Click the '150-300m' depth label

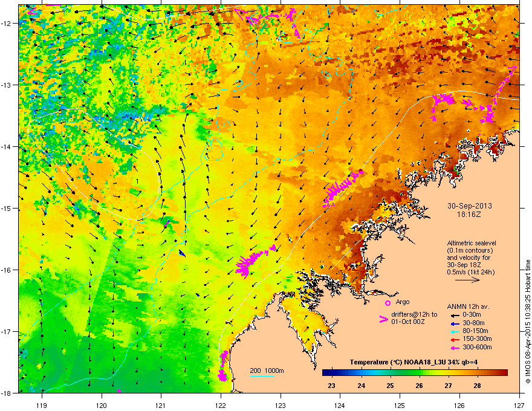477,338
